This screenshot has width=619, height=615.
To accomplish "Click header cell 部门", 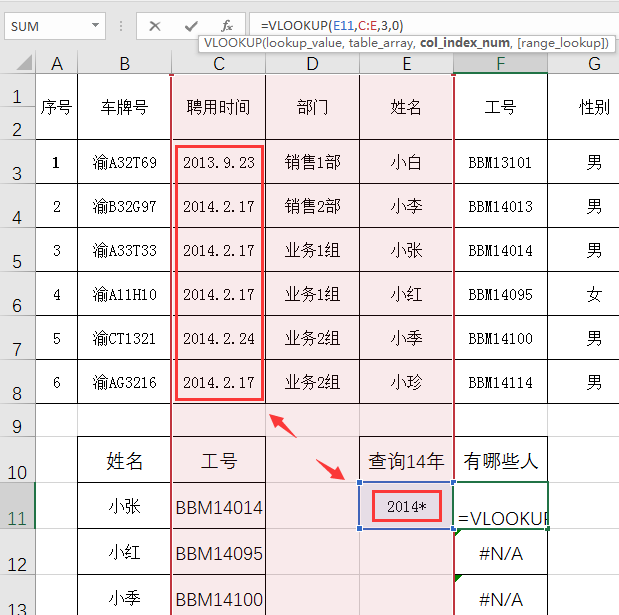I will (x=312, y=107).
